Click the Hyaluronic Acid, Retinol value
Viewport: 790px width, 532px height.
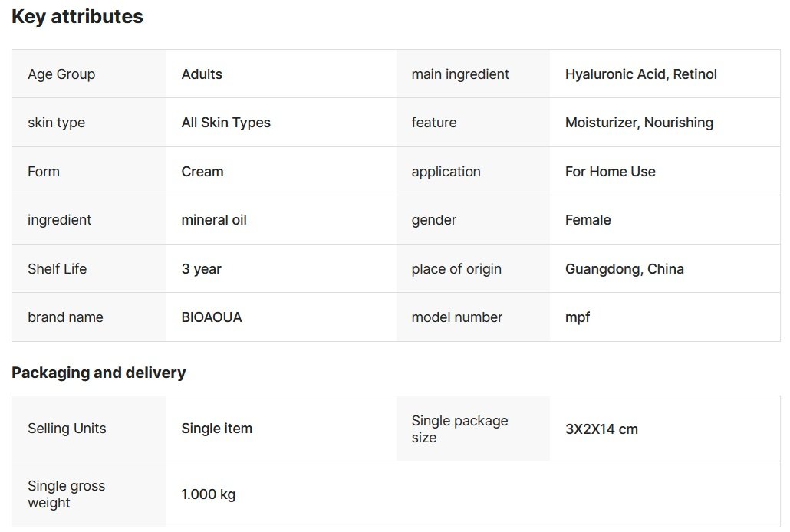pyautogui.click(x=640, y=74)
